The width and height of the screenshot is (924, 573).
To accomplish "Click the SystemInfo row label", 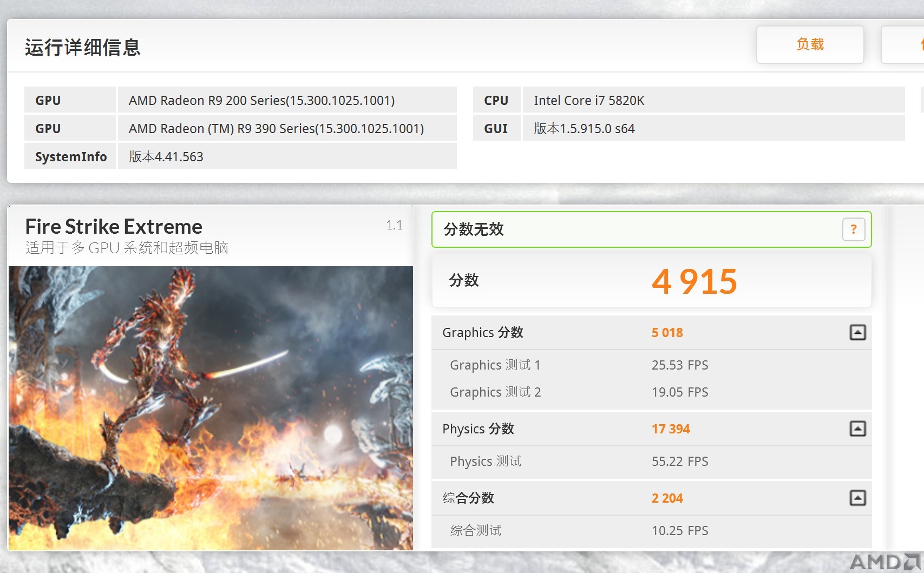I will click(70, 156).
